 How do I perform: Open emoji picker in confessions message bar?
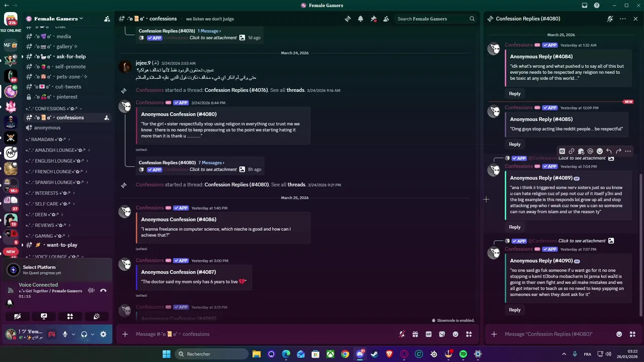[455, 334]
